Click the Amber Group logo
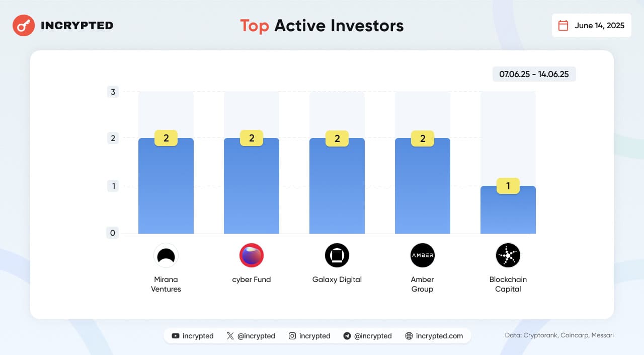 (x=423, y=255)
